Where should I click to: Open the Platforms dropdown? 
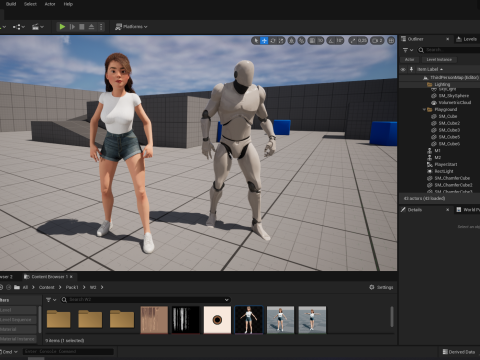click(131, 27)
